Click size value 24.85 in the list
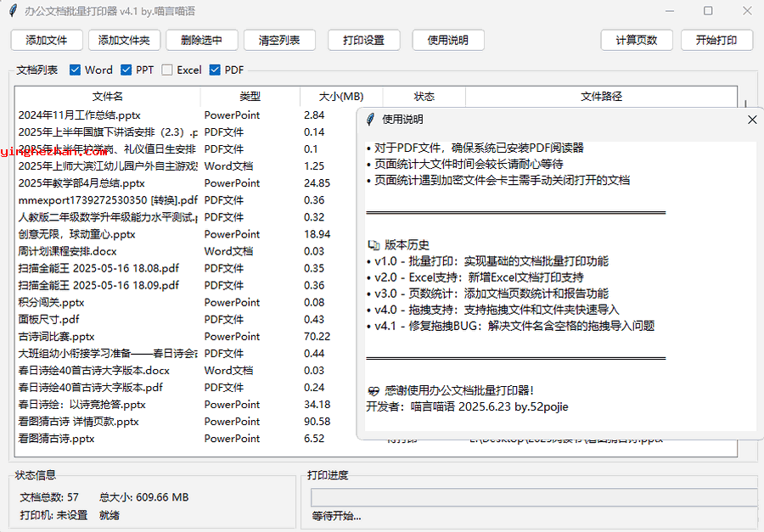Viewport: 764px width, 532px height. (x=317, y=183)
